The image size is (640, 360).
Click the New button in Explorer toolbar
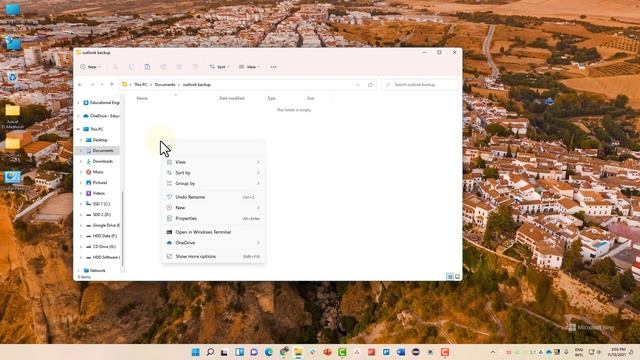pos(90,67)
